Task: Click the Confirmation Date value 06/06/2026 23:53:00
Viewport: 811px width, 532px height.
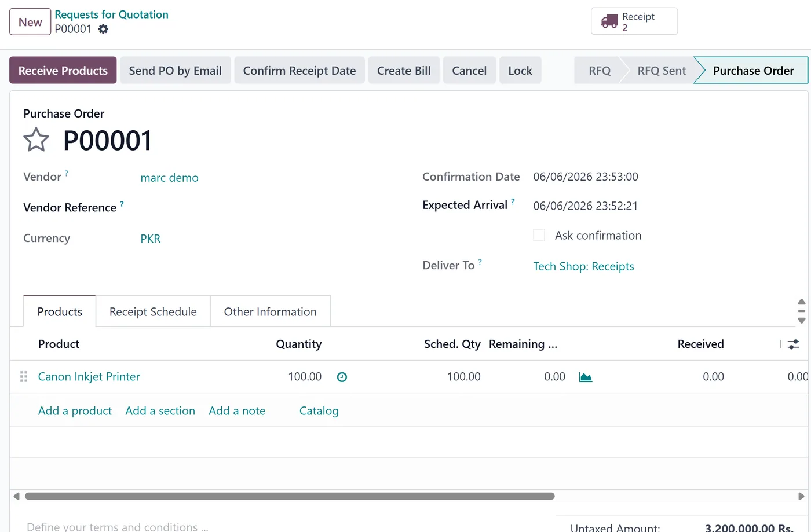Action: point(586,177)
